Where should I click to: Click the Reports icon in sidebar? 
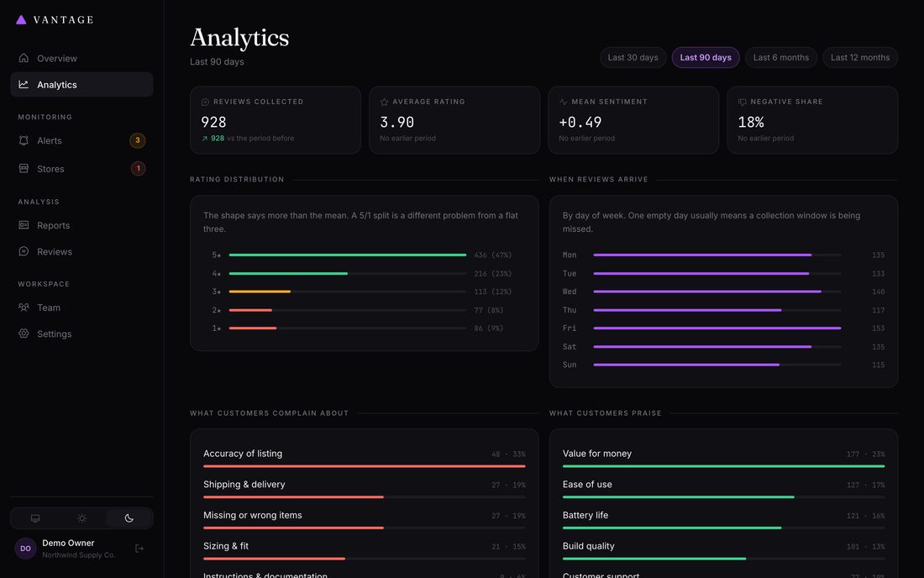(x=24, y=225)
